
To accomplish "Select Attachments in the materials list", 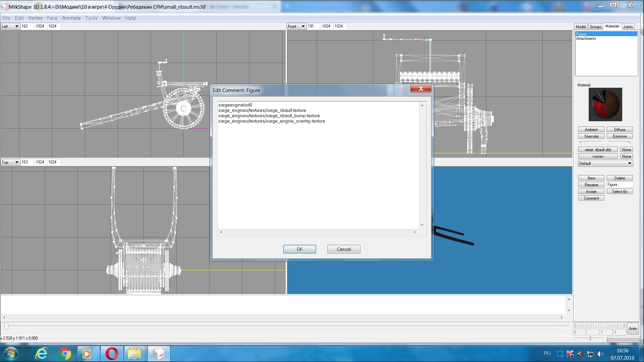I will (586, 39).
